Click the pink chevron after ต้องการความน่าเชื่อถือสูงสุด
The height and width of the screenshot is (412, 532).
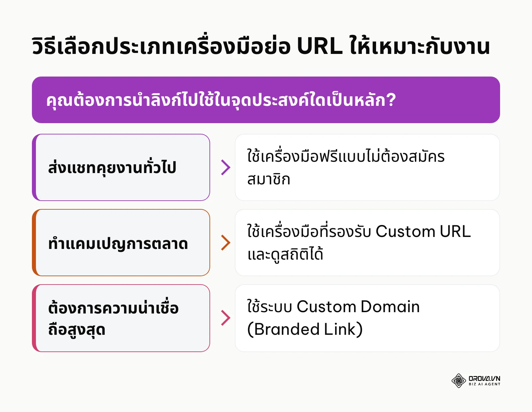(226, 318)
